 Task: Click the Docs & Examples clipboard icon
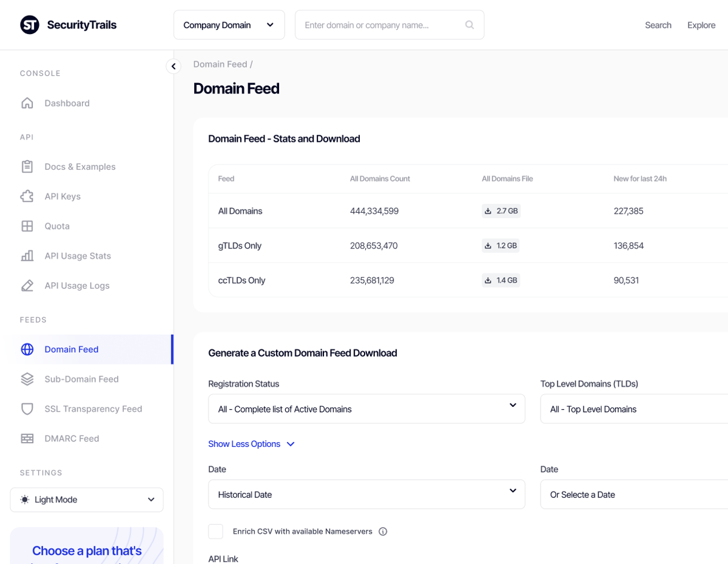point(27,167)
